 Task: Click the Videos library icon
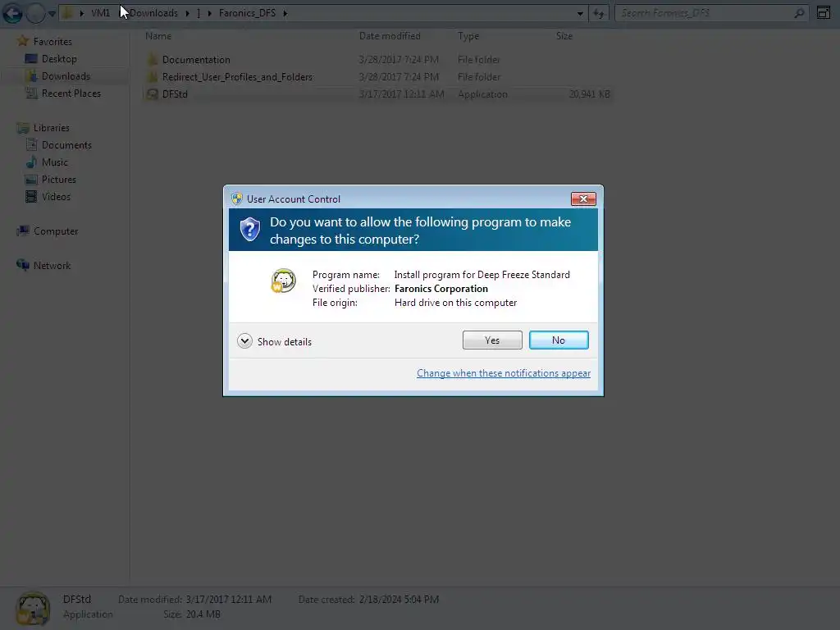click(32, 197)
